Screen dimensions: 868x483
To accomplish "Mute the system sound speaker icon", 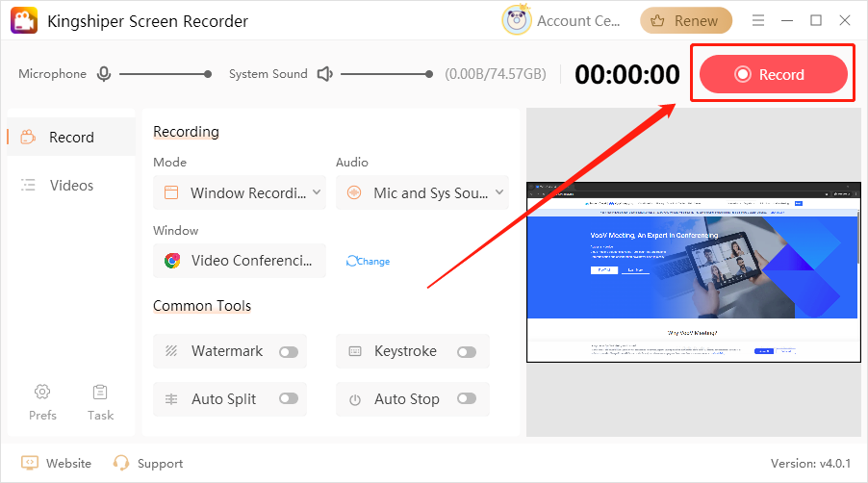I will (325, 73).
